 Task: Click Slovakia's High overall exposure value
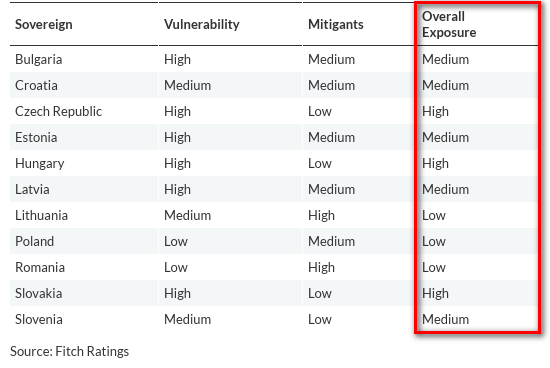point(435,294)
